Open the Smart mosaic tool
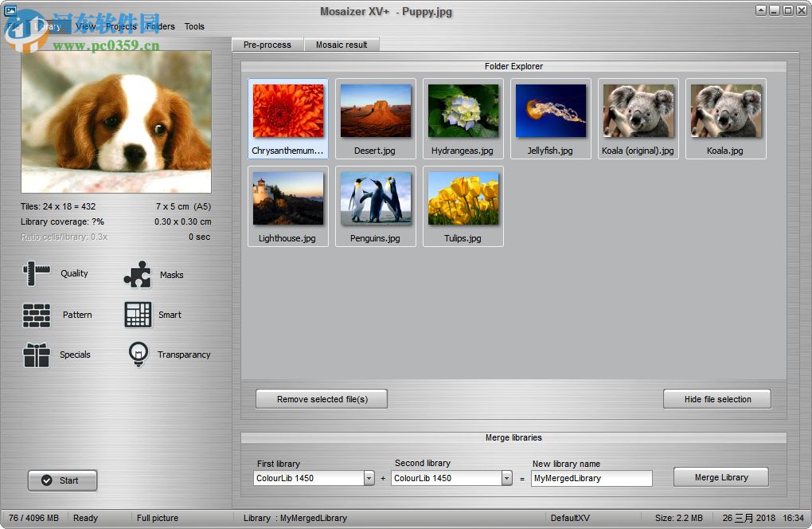 pos(170,315)
